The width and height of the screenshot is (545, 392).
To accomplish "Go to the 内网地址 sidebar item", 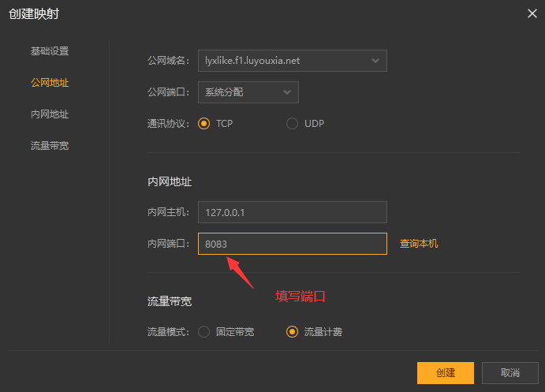I will click(50, 114).
